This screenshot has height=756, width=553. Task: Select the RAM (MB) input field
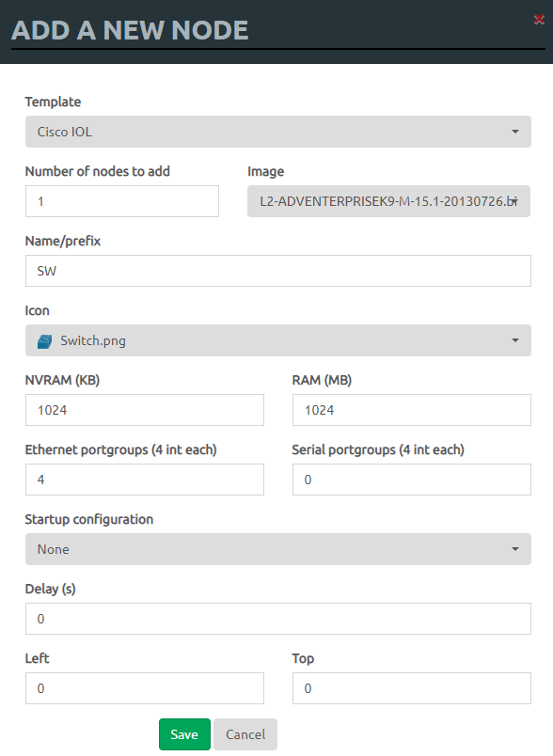tap(412, 410)
